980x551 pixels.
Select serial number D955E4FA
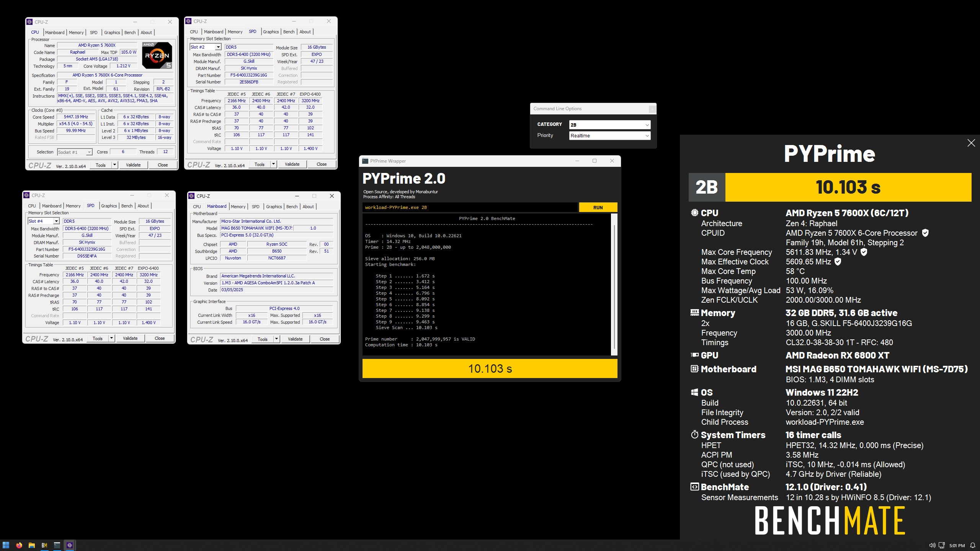[87, 256]
